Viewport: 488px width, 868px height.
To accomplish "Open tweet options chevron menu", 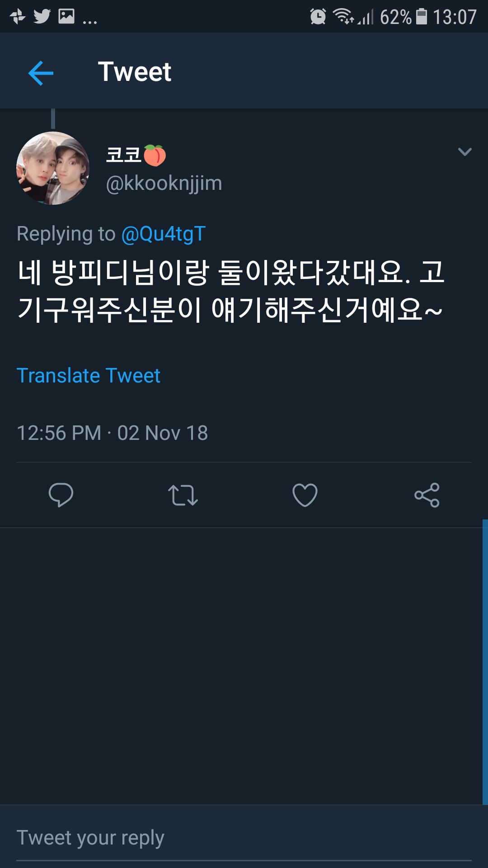I will pos(465,152).
